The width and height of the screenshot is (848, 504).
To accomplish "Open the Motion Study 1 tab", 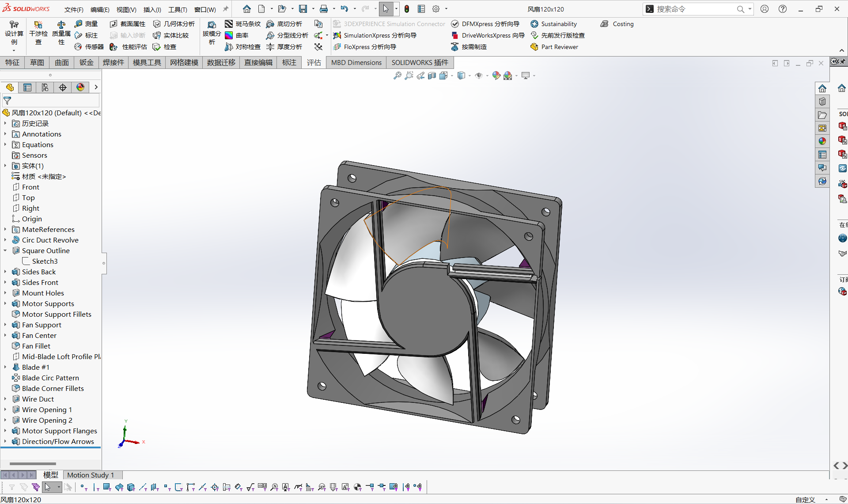I will click(x=91, y=475).
